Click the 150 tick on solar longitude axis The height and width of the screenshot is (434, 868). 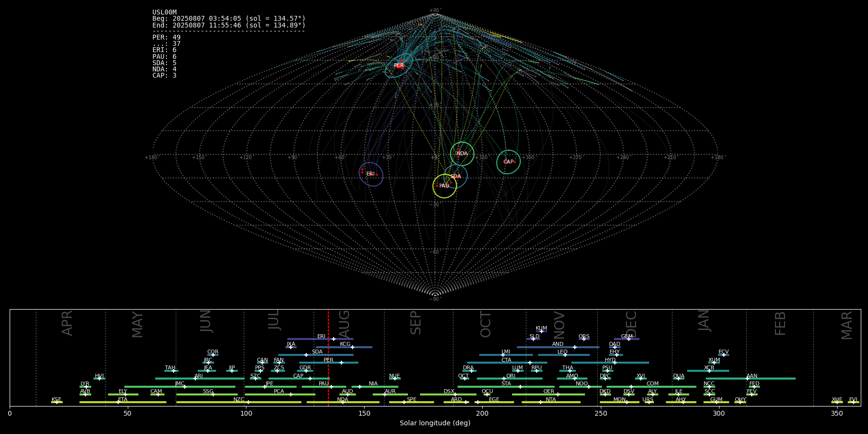(364, 413)
